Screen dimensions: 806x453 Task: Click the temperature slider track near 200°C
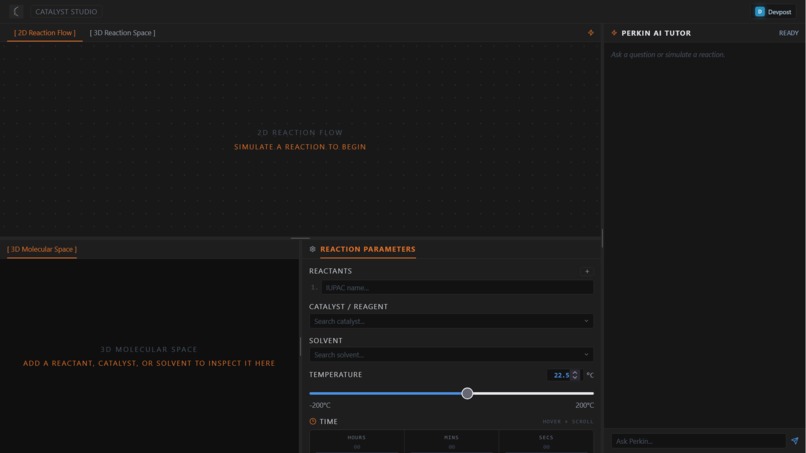(586, 393)
